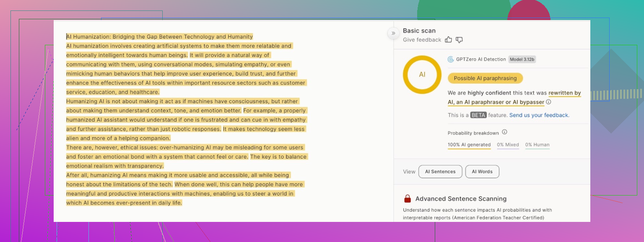Click the Probability breakdown info icon
The height and width of the screenshot is (242, 644).
point(504,132)
